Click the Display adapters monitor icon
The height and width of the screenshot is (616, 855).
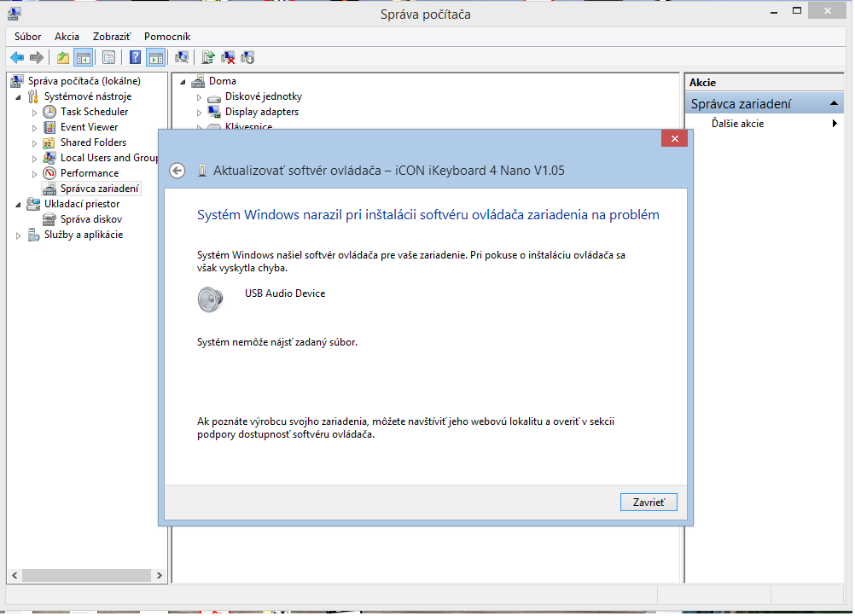214,112
